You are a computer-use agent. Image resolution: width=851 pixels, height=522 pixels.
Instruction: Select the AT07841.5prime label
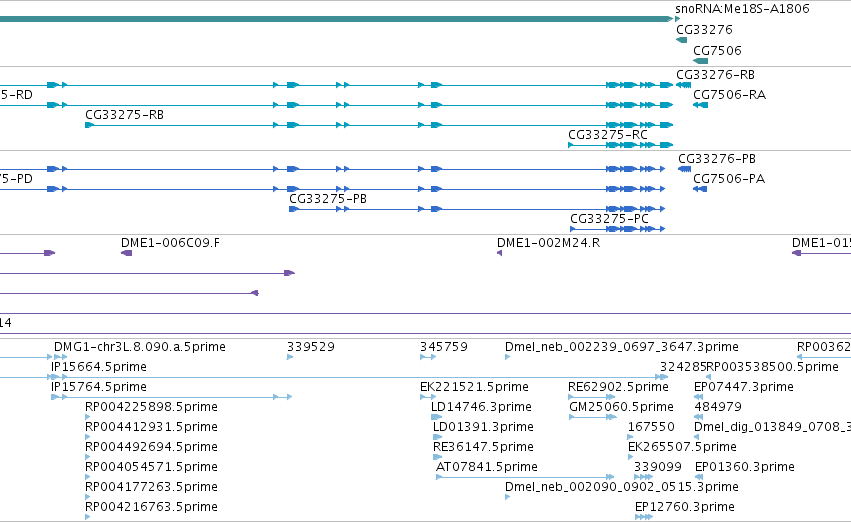pyautogui.click(x=487, y=467)
